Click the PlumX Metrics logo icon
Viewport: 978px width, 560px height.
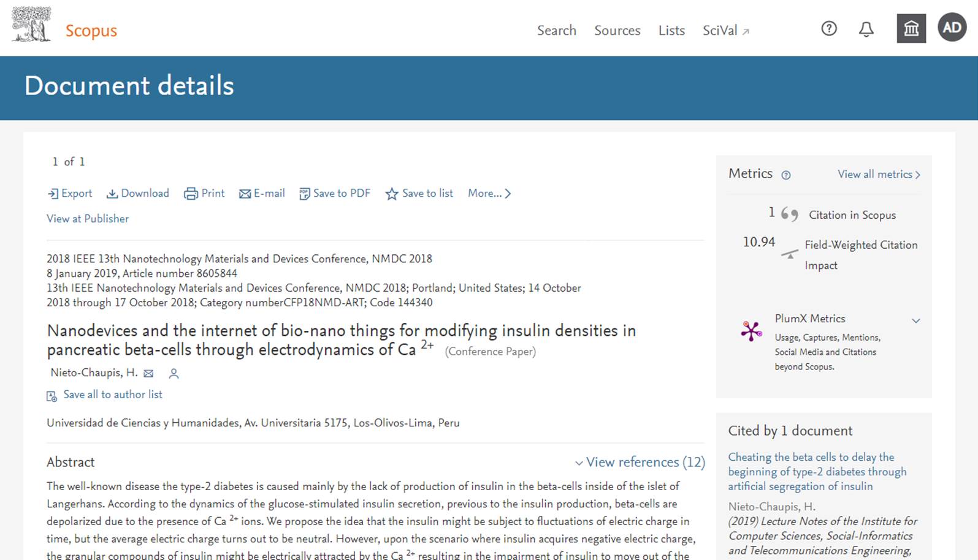tap(751, 331)
